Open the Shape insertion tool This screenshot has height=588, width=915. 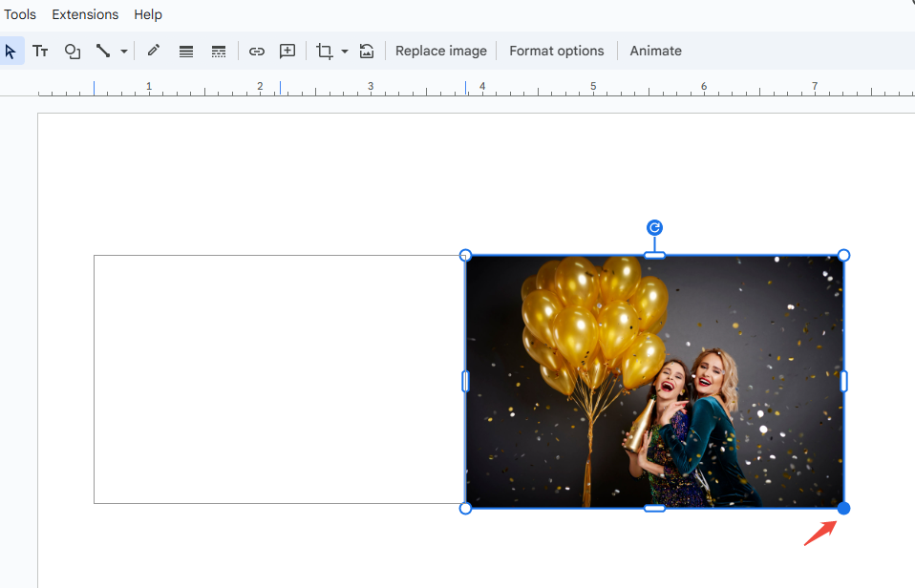point(72,51)
